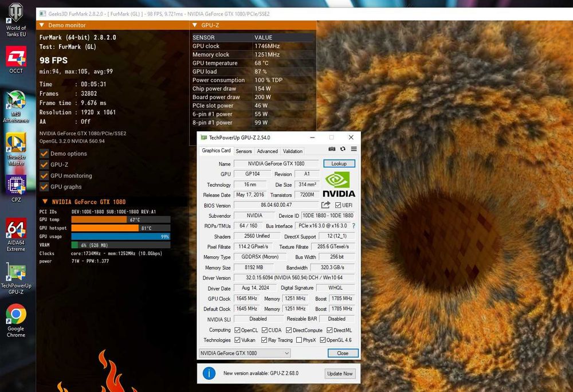This screenshot has width=573, height=392.
Task: Collapse the Demo monitor panel
Action: tap(42, 25)
